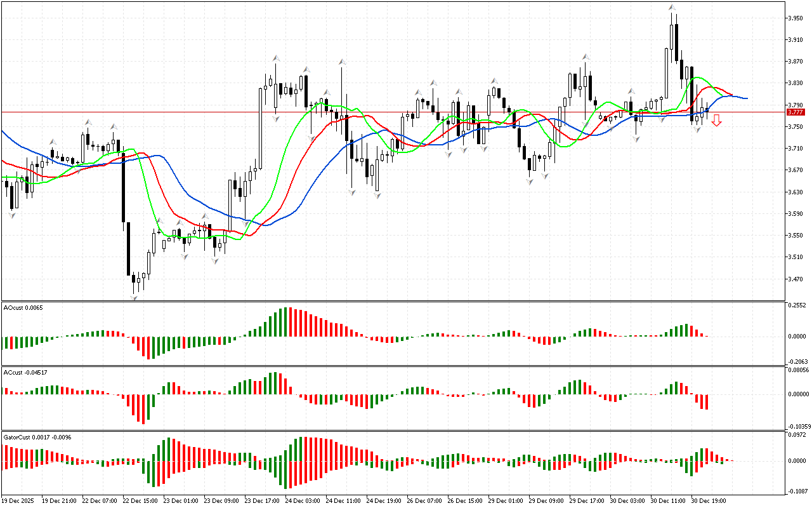Select the down fractal below the lowest candle
This screenshot has width=812, height=508.
tap(134, 297)
